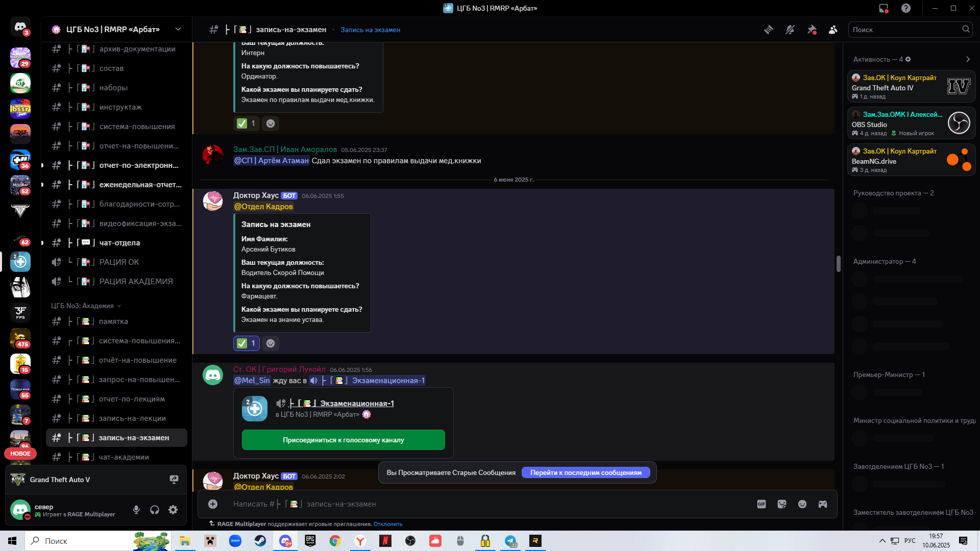Open user settings gear

173,510
